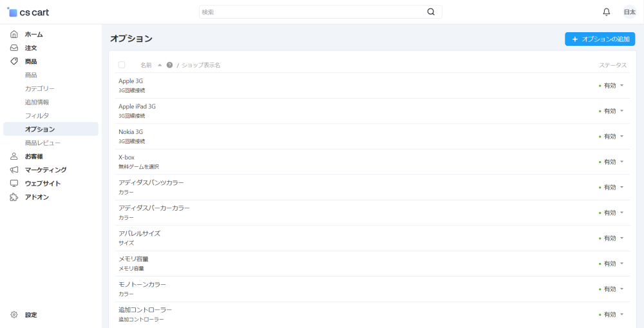Image resolution: width=644 pixels, height=328 pixels.
Task: Select the 商品 submenu item
Action: tap(31, 75)
